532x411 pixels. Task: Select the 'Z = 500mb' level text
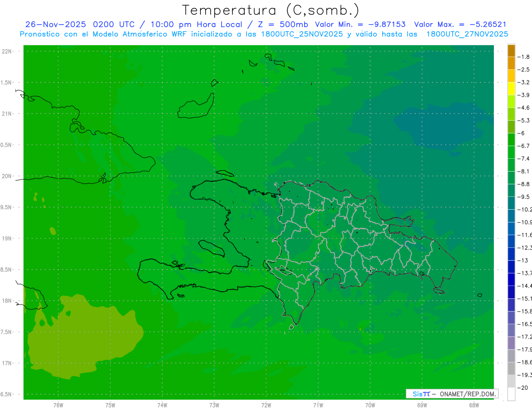tap(282, 24)
